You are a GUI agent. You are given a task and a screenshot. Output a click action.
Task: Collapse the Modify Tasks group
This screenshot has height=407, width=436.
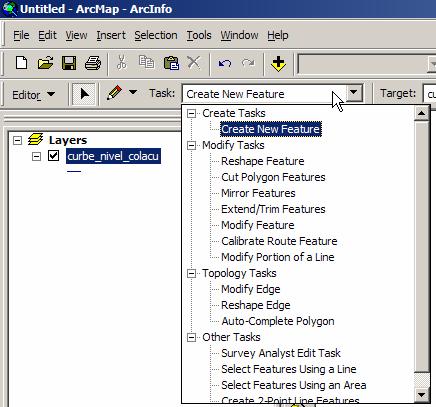coord(191,145)
